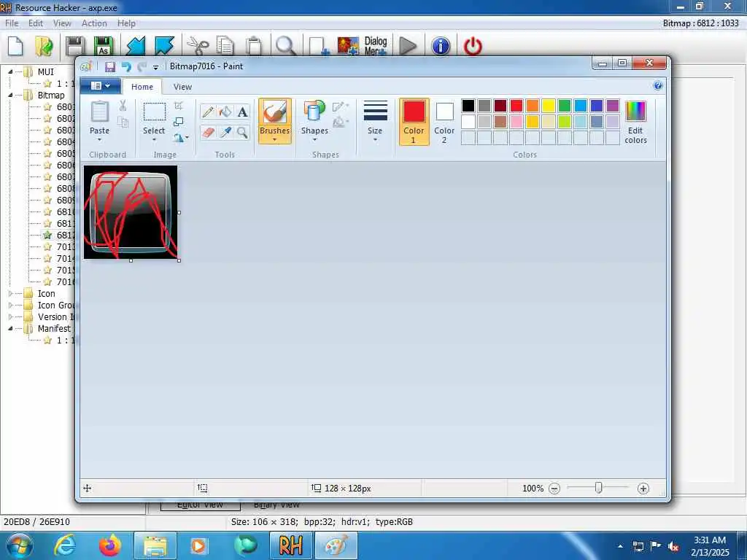
Task: Open the View menu in Resource Hacker
Action: click(62, 23)
